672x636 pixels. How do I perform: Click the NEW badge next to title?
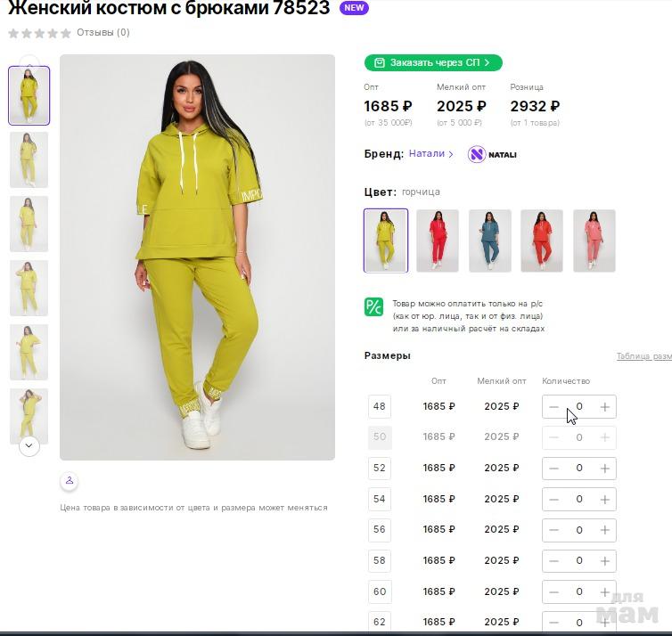(354, 8)
